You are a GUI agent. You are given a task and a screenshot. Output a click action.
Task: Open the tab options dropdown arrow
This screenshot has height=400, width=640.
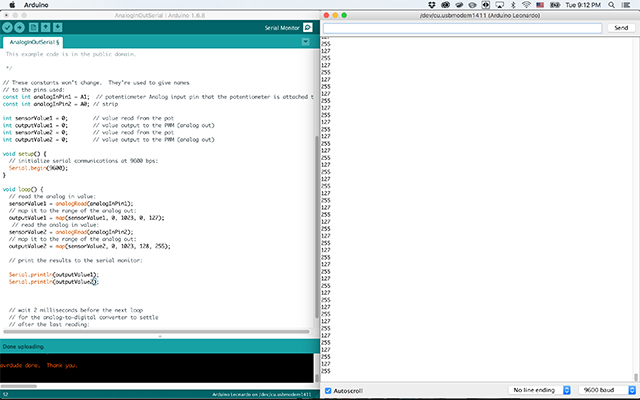(305, 42)
